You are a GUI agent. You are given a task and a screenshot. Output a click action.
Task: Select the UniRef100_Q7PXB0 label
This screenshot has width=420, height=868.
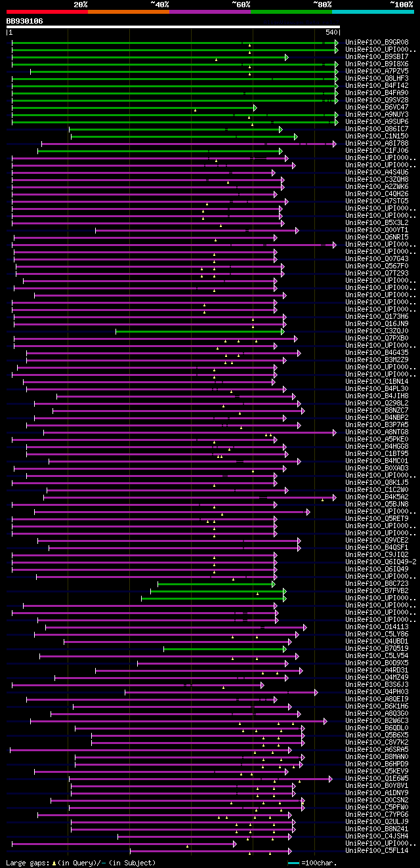[x=377, y=338]
